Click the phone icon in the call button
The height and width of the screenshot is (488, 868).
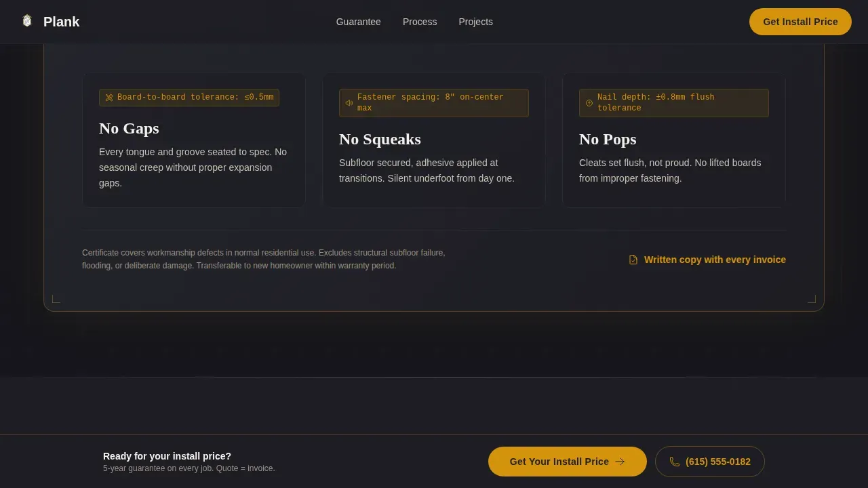click(x=675, y=462)
